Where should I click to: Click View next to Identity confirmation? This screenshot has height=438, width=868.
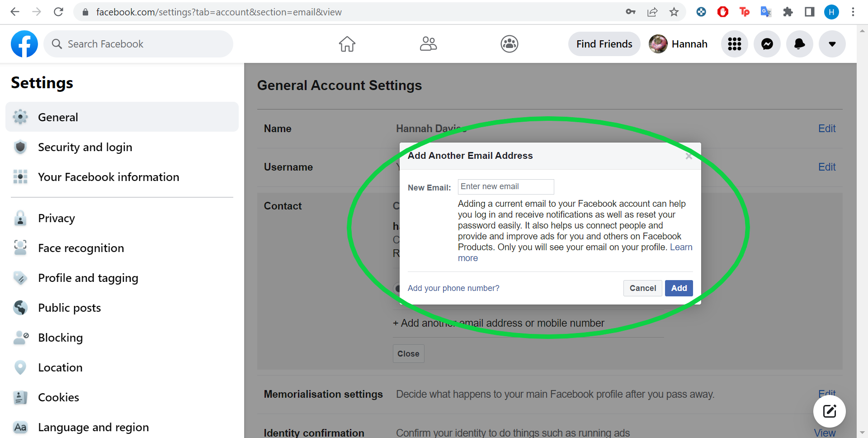click(x=825, y=433)
